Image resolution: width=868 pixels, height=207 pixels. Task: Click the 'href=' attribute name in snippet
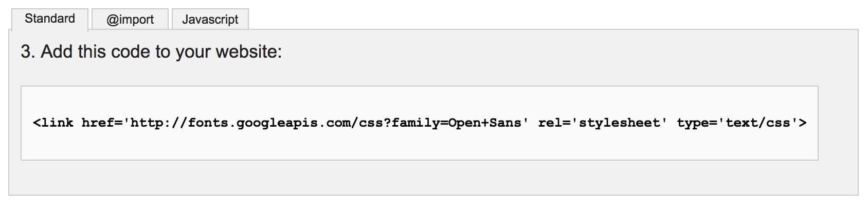pos(102,123)
